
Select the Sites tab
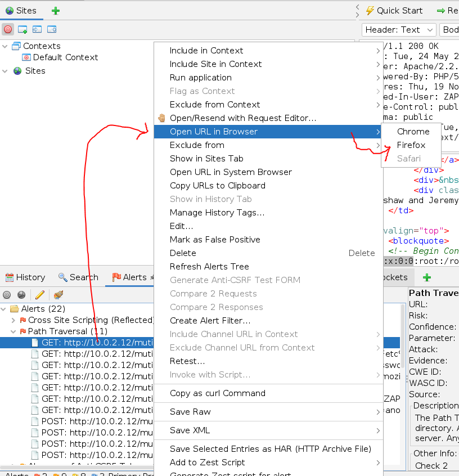point(21,11)
